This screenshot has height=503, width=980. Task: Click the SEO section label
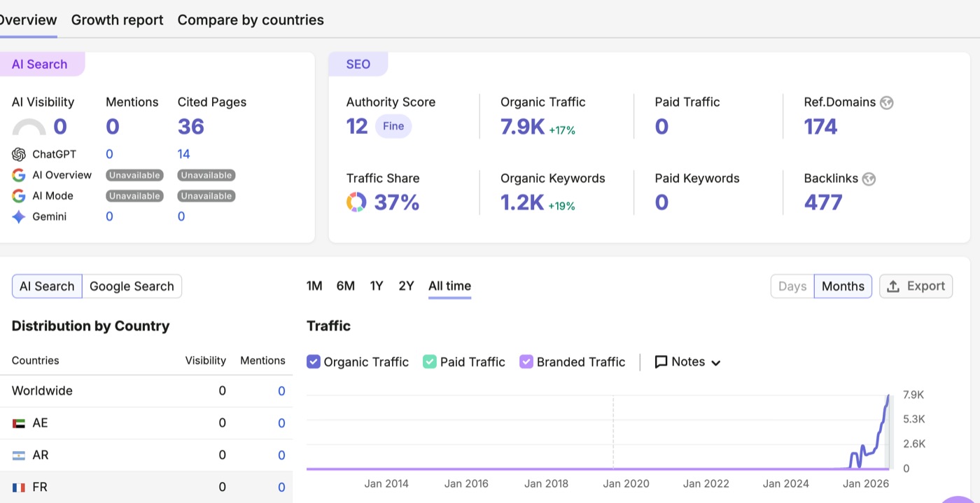click(x=358, y=64)
